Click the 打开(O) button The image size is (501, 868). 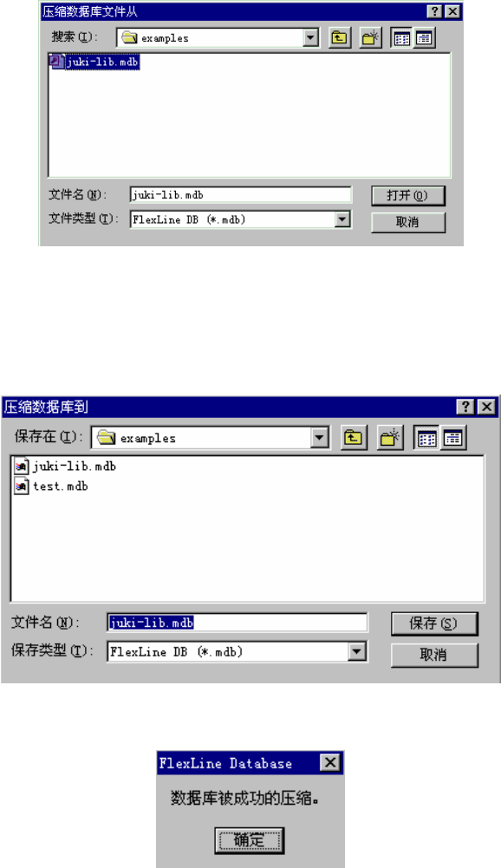click(x=407, y=195)
